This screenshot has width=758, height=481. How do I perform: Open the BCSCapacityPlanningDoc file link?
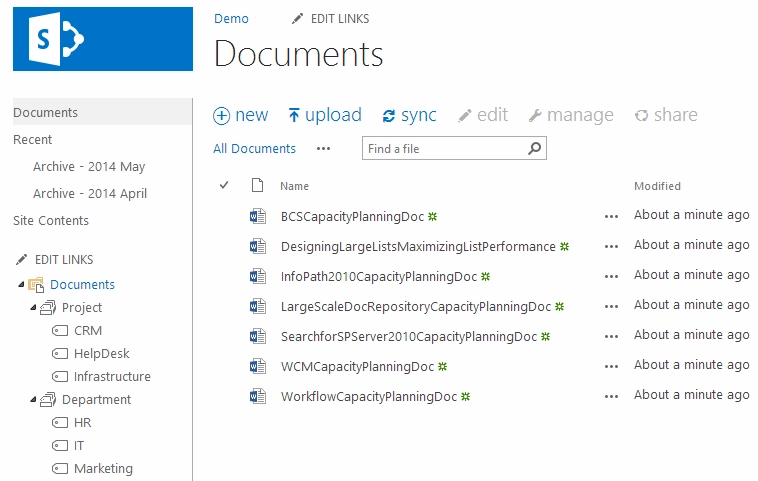(352, 217)
